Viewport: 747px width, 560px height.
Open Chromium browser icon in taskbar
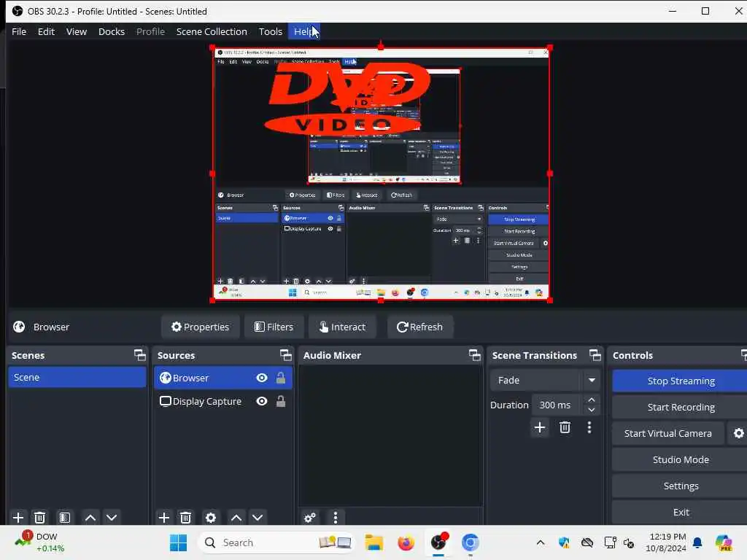(x=471, y=542)
